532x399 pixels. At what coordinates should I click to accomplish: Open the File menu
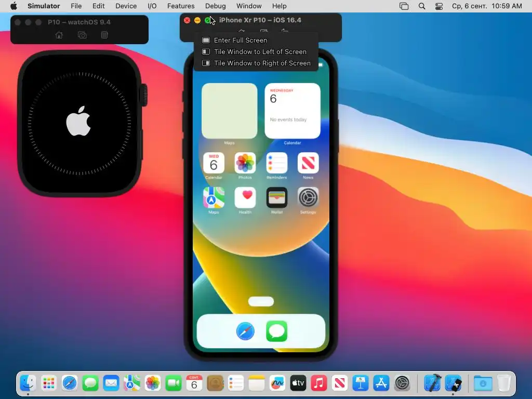pyautogui.click(x=76, y=6)
